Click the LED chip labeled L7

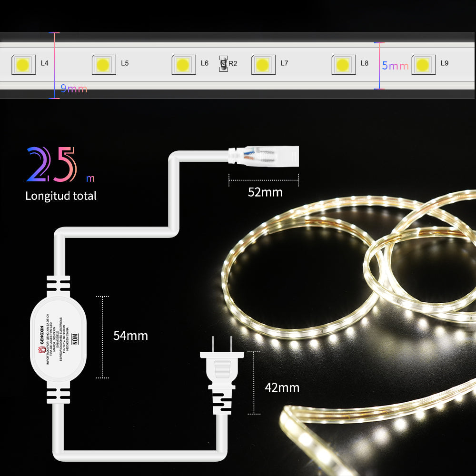(263, 64)
